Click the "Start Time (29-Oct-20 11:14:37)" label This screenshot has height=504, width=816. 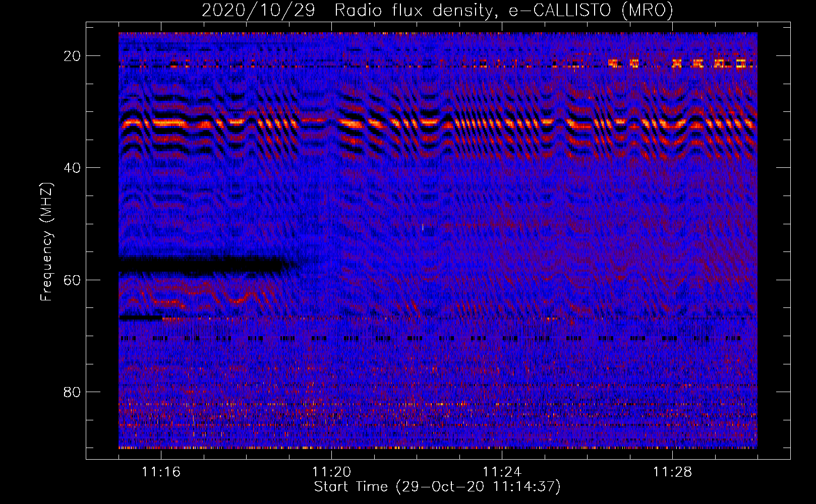tap(437, 487)
